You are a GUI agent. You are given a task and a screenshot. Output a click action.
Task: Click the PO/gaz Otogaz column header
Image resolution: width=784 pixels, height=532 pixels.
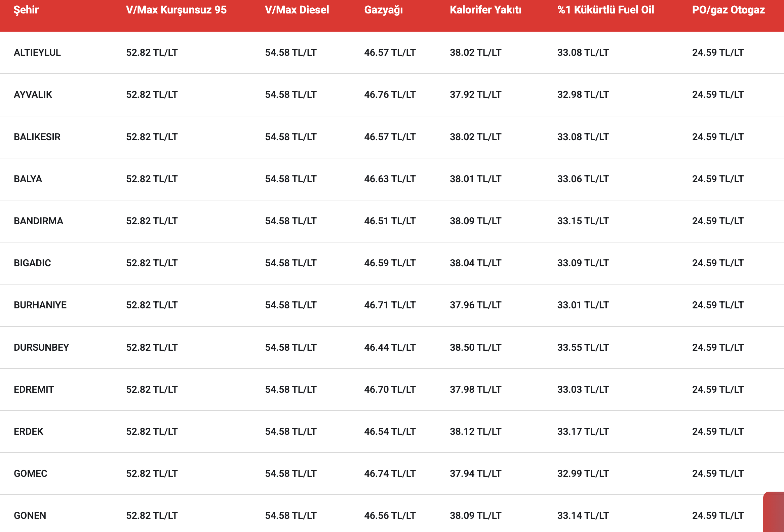pos(728,10)
